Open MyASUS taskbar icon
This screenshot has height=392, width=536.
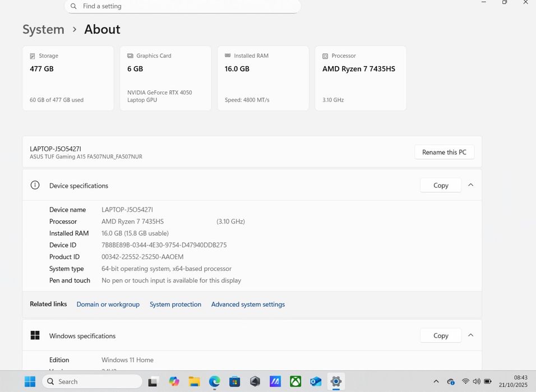(x=275, y=381)
